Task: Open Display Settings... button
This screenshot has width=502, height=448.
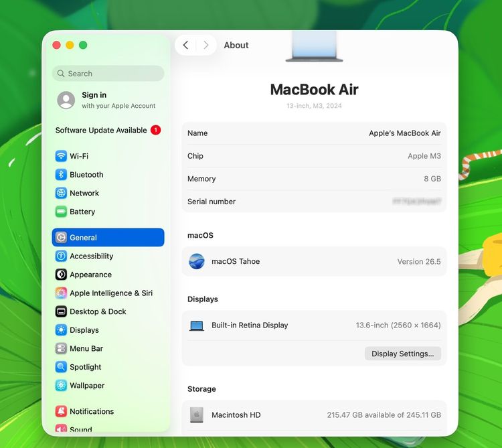Action: 403,354
